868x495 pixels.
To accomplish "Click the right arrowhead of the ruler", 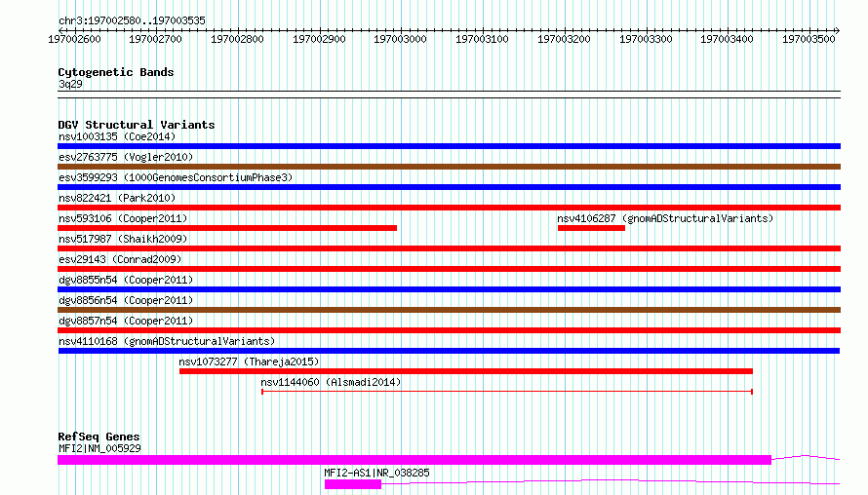I will (x=838, y=30).
